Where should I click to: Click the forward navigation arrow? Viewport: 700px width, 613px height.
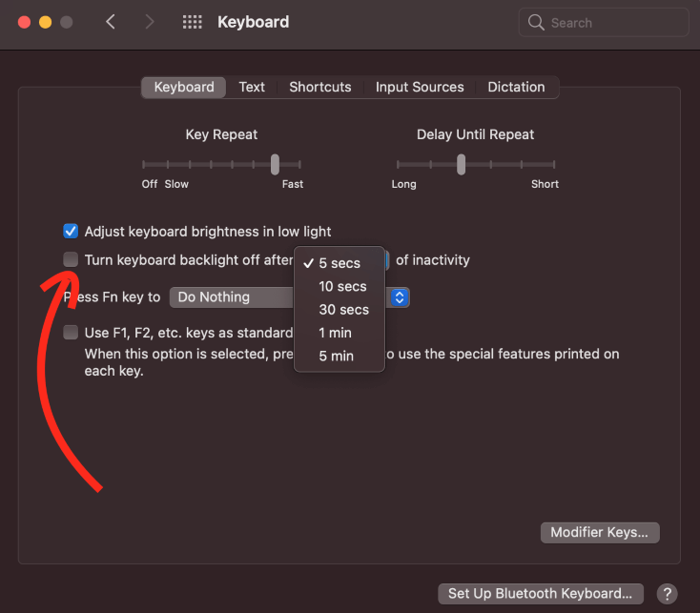(150, 22)
